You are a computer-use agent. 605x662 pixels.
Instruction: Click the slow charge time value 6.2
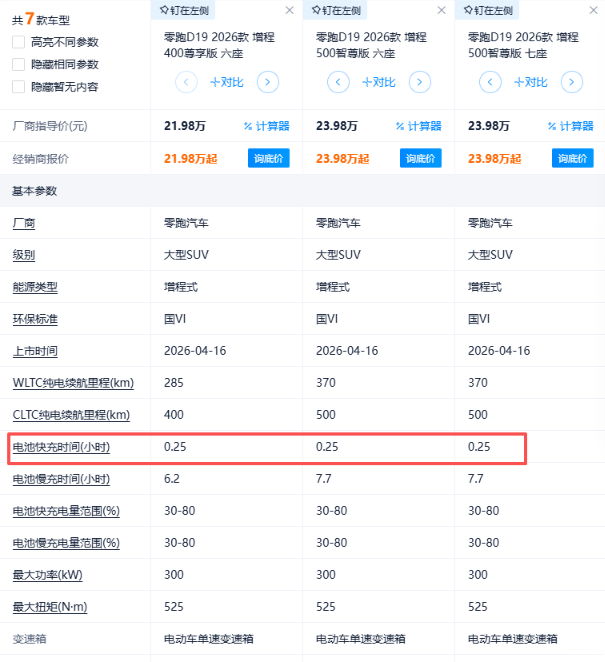click(171, 479)
